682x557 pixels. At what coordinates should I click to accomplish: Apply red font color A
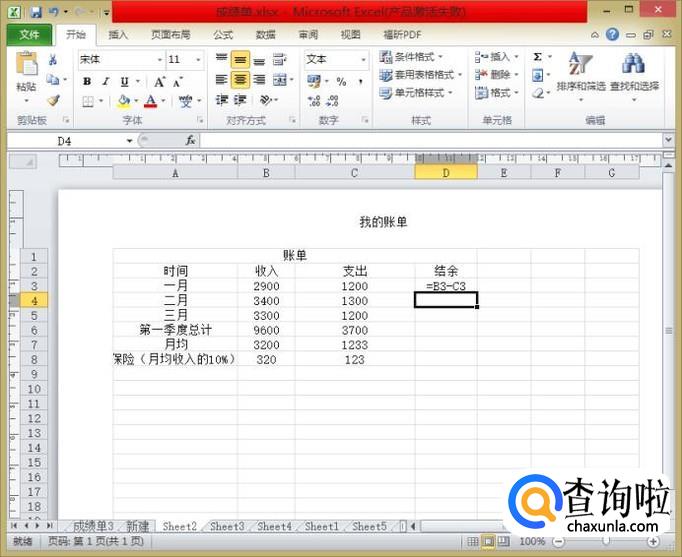point(150,101)
